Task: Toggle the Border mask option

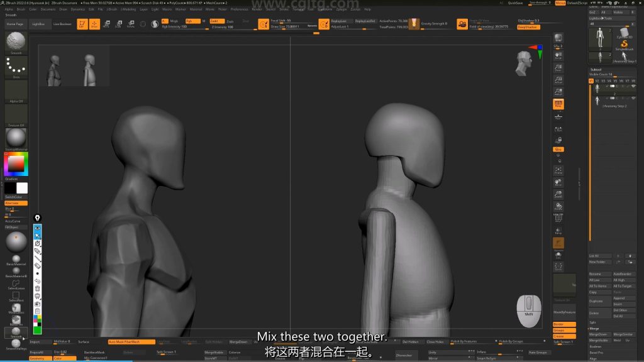Action: (564, 324)
